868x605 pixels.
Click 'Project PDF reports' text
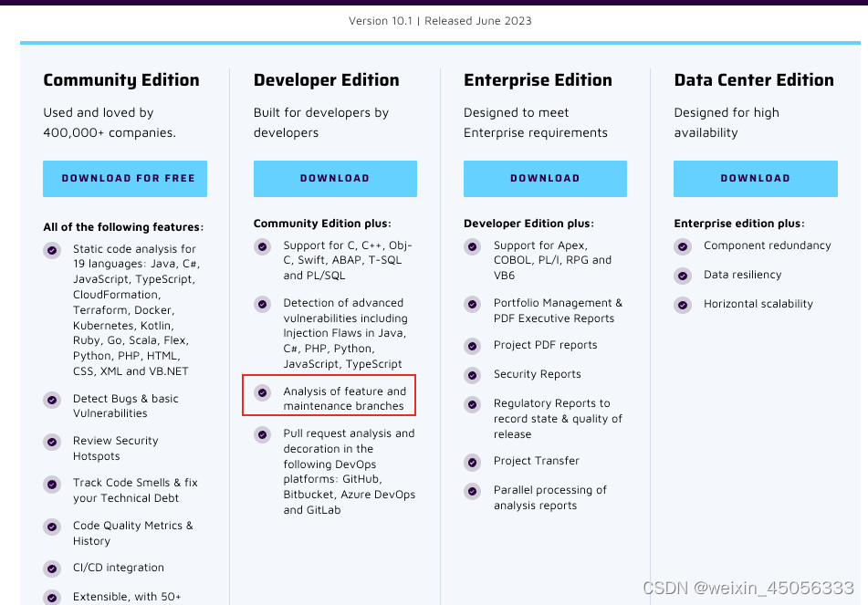pos(545,346)
